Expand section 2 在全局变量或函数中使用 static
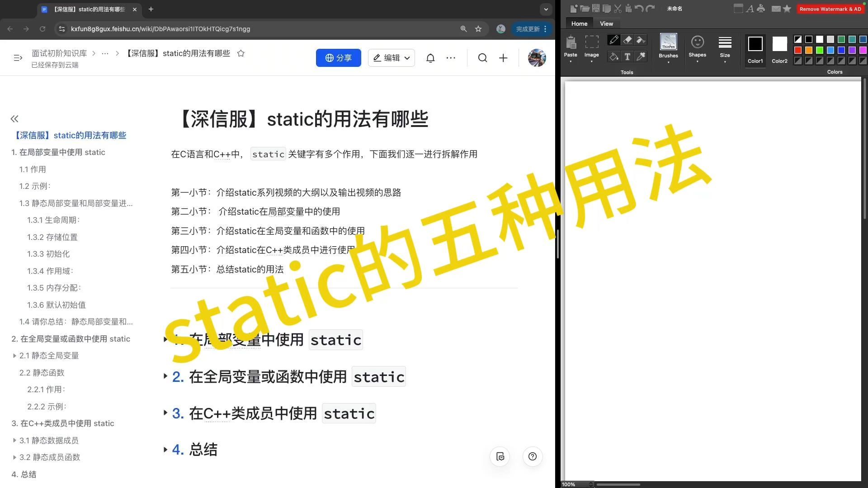This screenshot has height=488, width=868. click(166, 376)
